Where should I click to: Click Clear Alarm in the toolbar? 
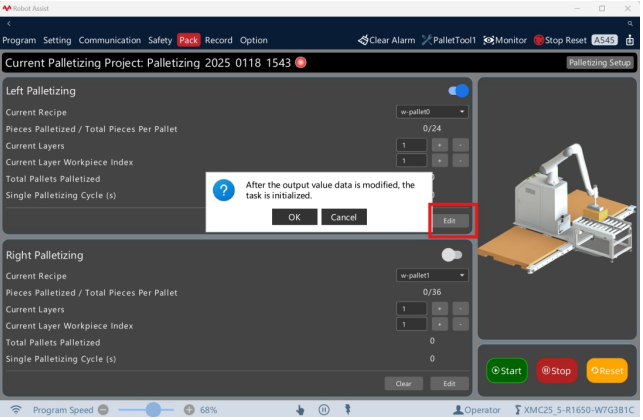point(386,40)
